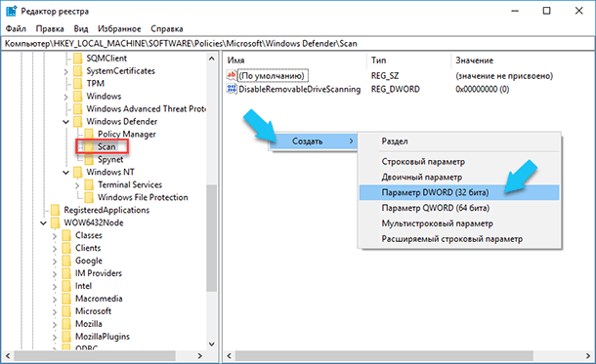Click the Macromedia folder icon

66,299
